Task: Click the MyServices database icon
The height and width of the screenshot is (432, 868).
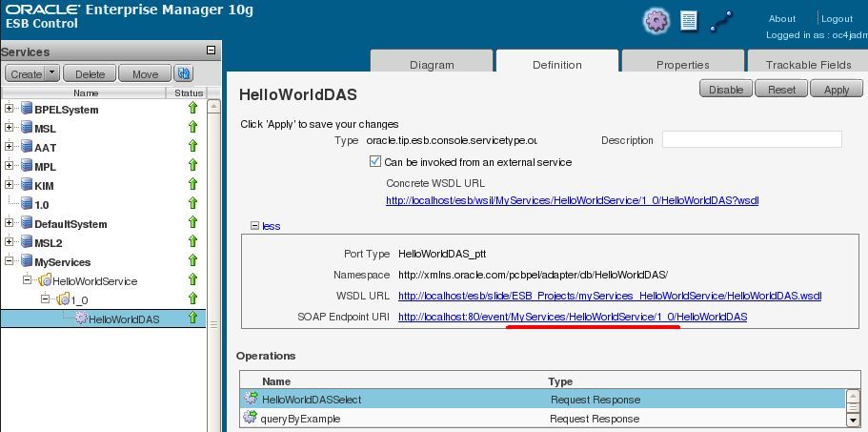Action: [26, 261]
